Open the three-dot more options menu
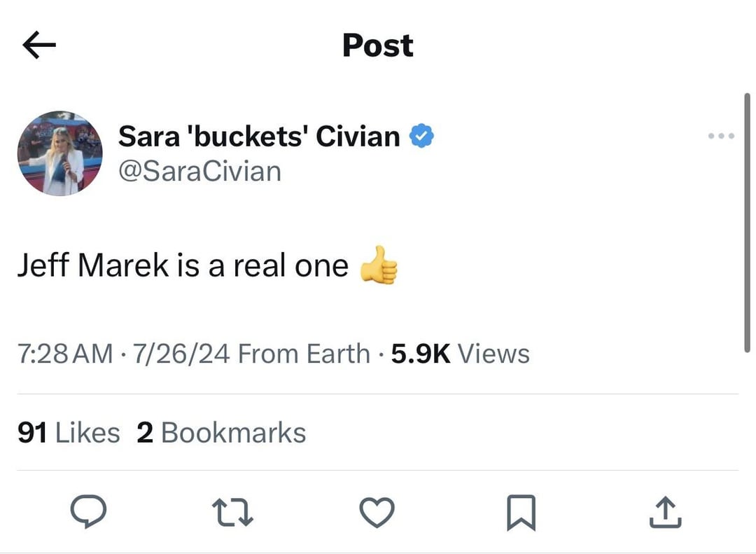This screenshot has height=554, width=756. (x=720, y=136)
